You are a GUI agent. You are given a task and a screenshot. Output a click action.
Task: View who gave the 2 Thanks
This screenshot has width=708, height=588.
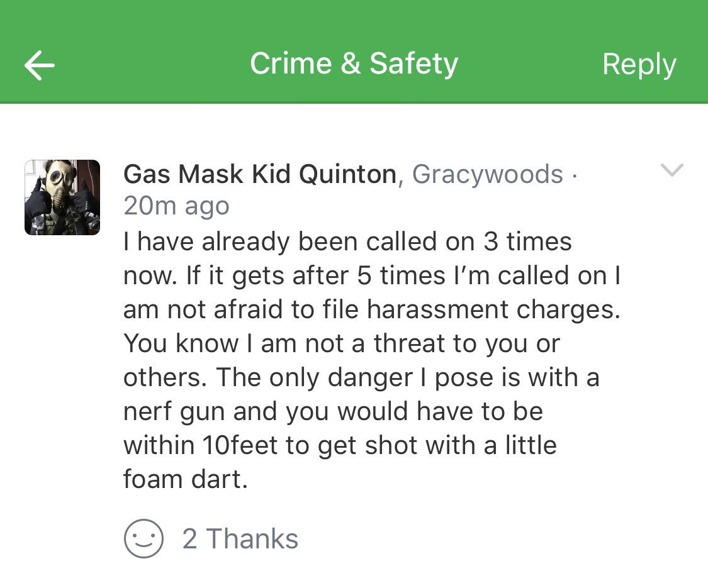click(240, 539)
